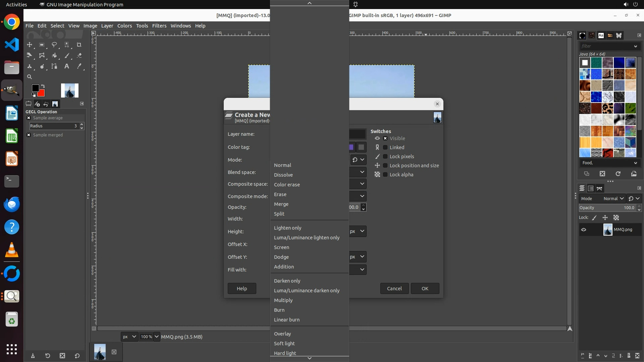
Task: Hide MMQ.png layer with eye icon
Action: click(x=584, y=230)
